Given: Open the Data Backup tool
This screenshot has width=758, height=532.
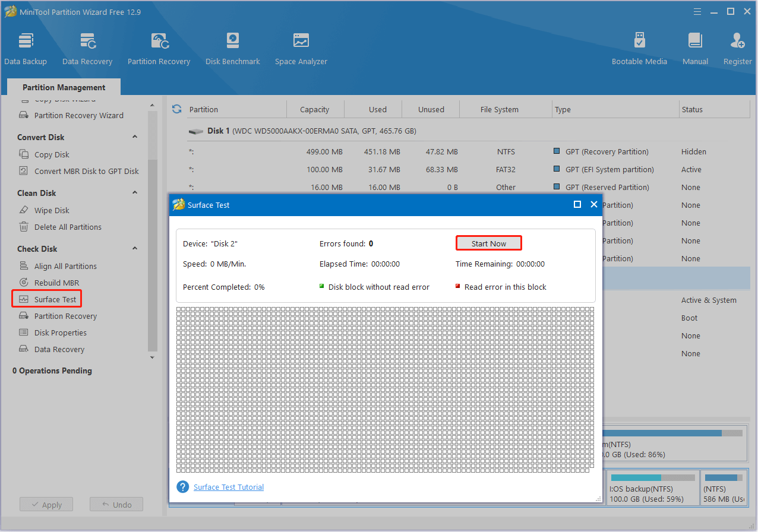Looking at the screenshot, I should [x=26, y=49].
